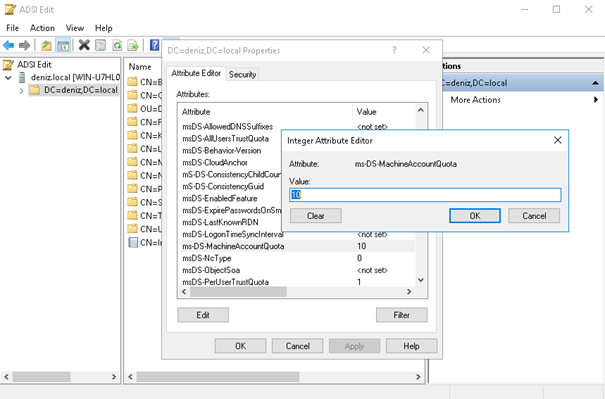Collapse the deniz.local tree node
Viewport: 605px width, 399px height.
8,78
